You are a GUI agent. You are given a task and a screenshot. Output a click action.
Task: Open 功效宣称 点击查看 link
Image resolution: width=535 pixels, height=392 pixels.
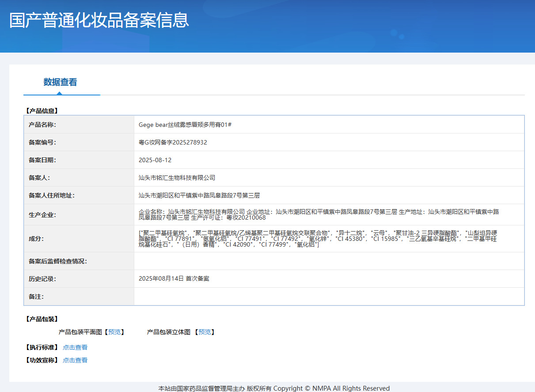click(75, 360)
